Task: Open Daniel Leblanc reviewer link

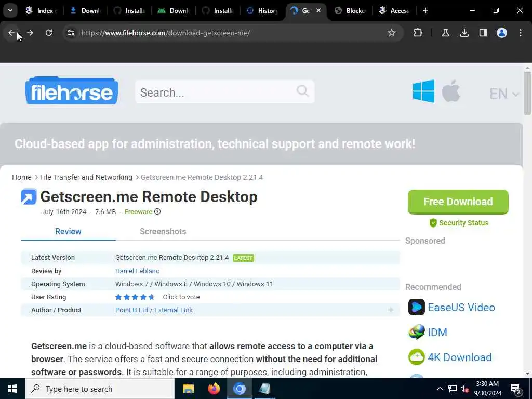Action: (x=137, y=271)
